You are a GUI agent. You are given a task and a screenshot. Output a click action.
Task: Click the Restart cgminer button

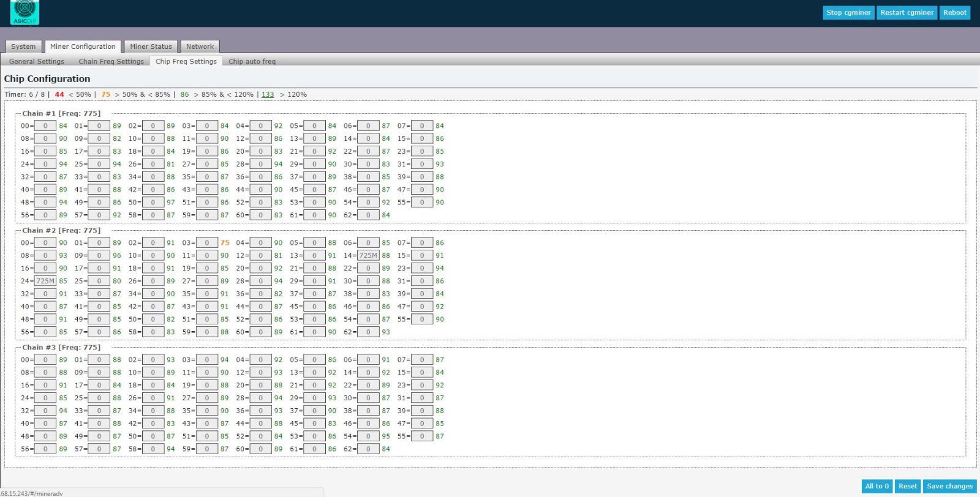click(x=907, y=12)
